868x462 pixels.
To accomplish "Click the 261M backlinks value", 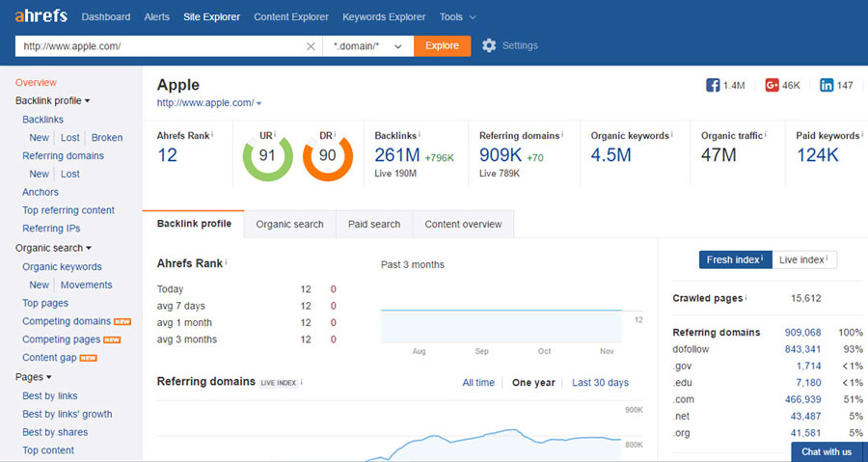I will click(397, 155).
